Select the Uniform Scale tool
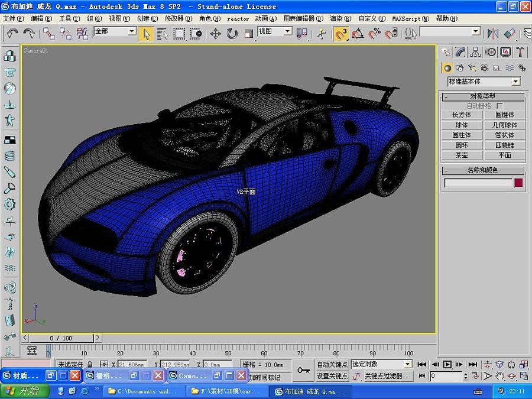 point(249,34)
